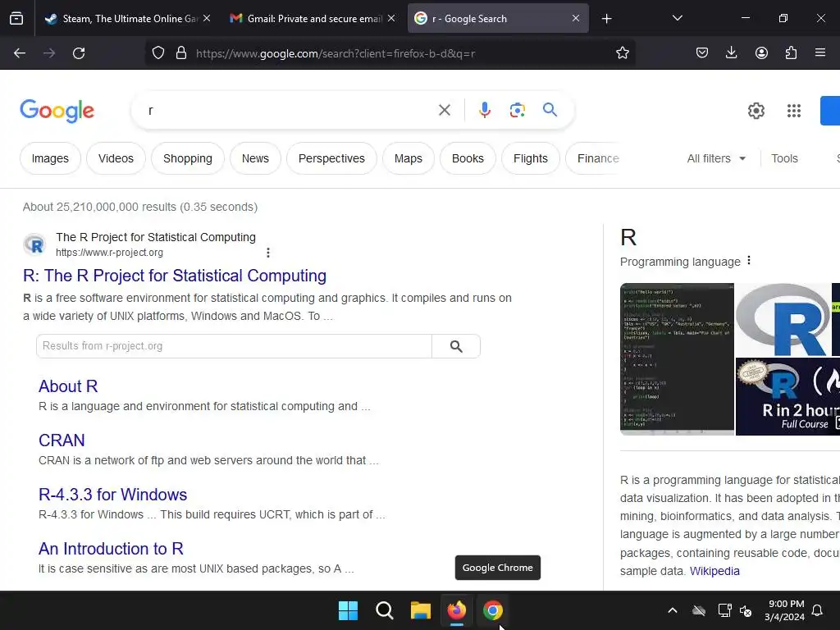Filter results by Shopping
This screenshot has width=840, height=630.
pyautogui.click(x=188, y=158)
